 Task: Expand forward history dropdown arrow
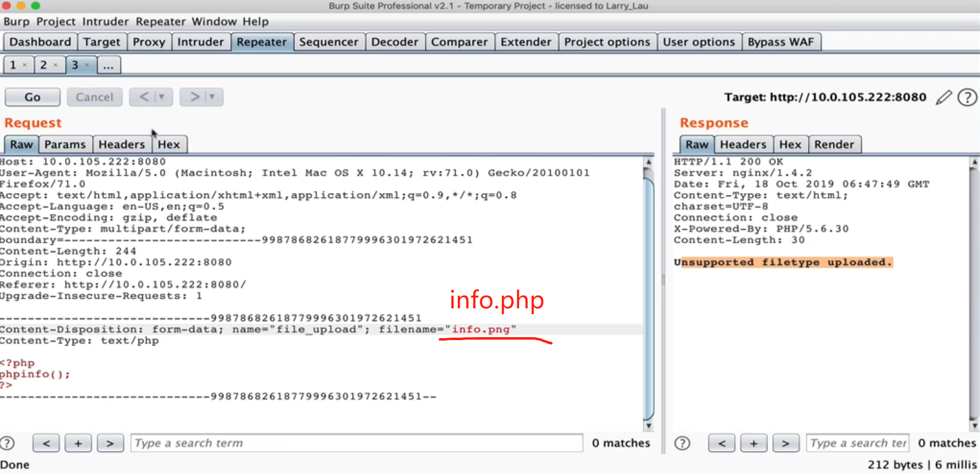pyautogui.click(x=212, y=97)
